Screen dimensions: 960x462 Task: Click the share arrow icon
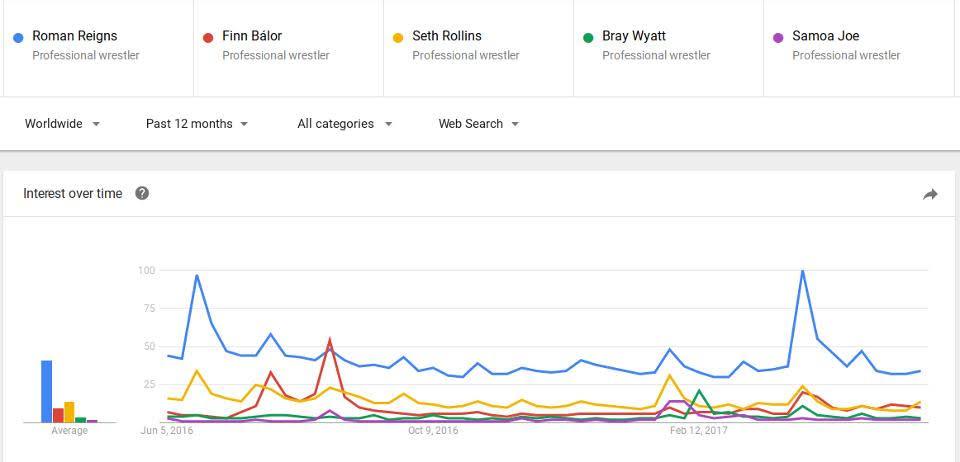930,194
